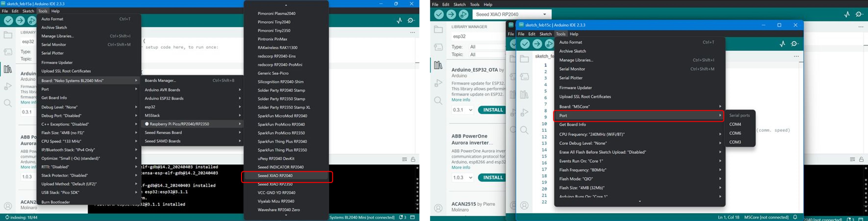The height and width of the screenshot is (221, 868).
Task: Open Serial Plotter icon in Seeed XIAO background window
Action: tap(847, 14)
